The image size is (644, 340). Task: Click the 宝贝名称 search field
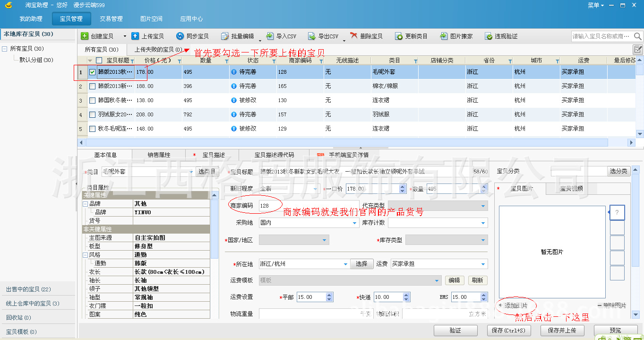(x=600, y=36)
